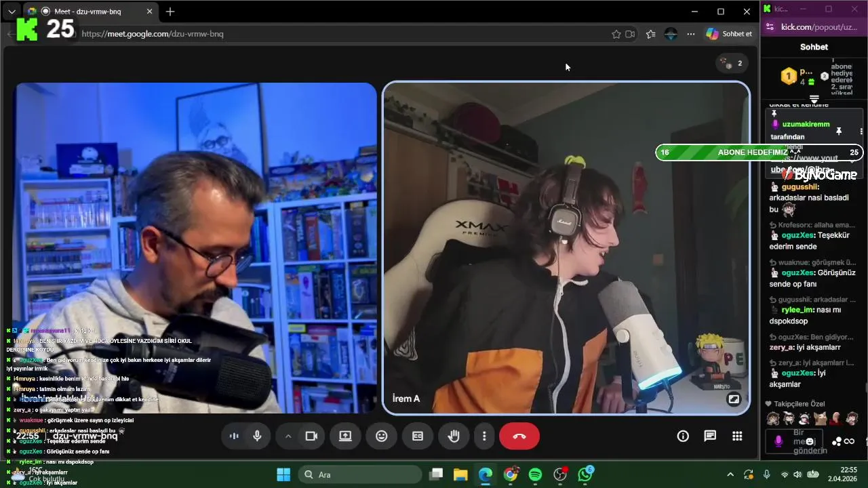Show hidden system tray icons chevron
The height and width of the screenshot is (488, 868).
tap(730, 474)
